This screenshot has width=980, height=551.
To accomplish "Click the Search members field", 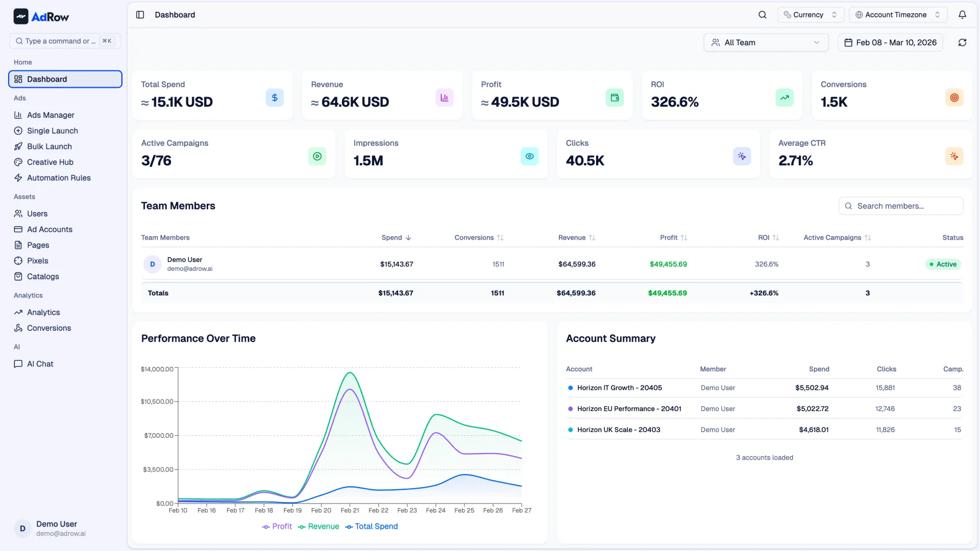I will point(901,206).
